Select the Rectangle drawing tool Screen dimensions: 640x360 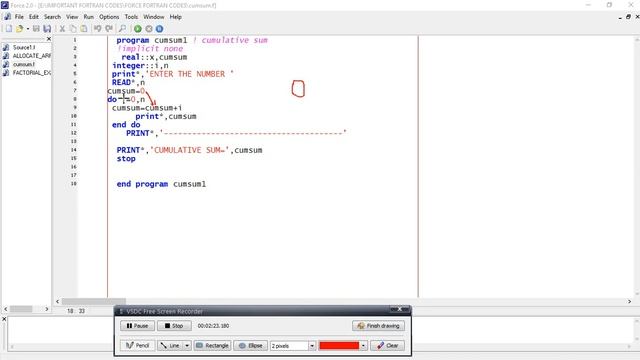coord(212,345)
